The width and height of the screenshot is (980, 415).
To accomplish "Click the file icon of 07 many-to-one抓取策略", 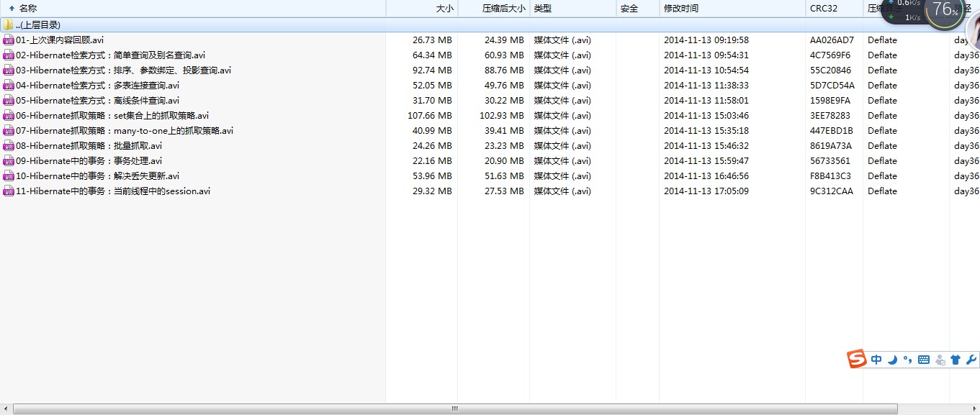I will click(9, 131).
